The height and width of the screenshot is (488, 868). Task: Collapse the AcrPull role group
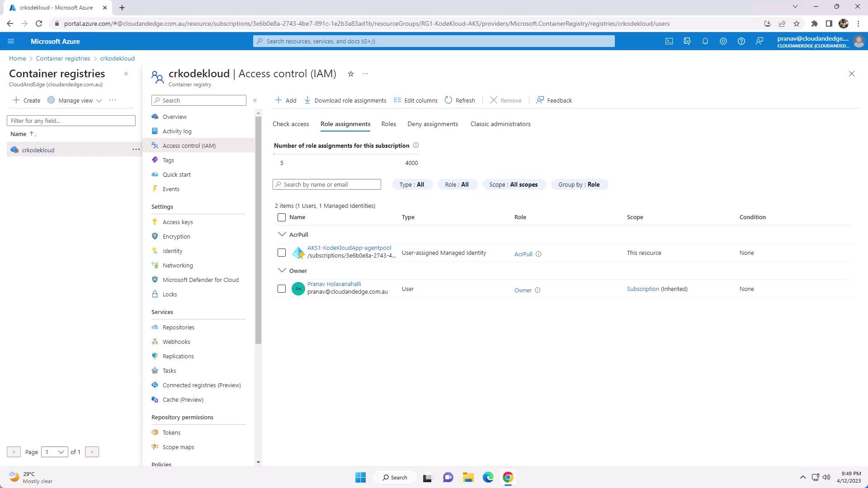tap(282, 235)
